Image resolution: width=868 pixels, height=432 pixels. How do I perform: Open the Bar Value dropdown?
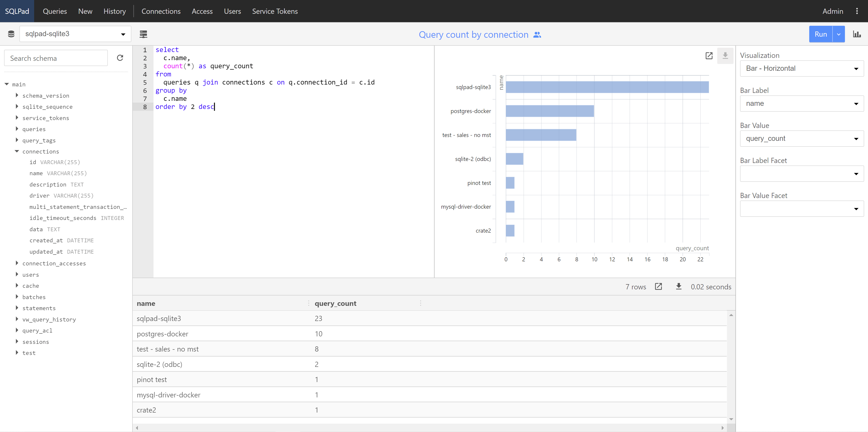coord(801,139)
